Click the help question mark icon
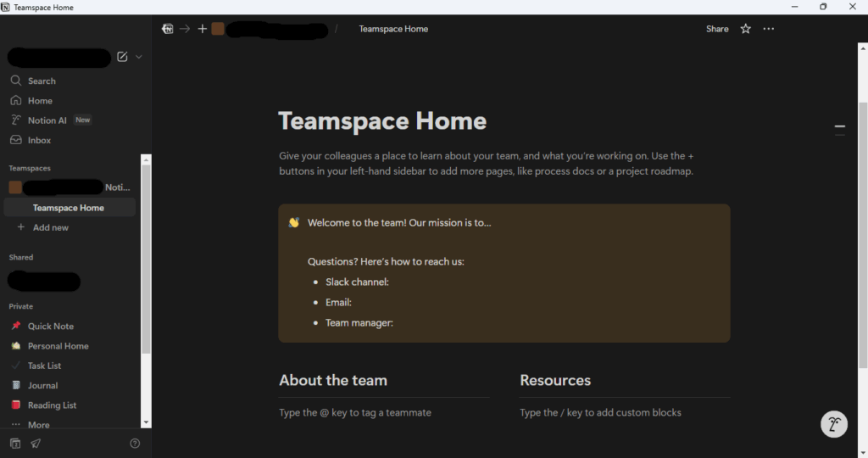Screen dimensions: 868x458 coord(135,444)
